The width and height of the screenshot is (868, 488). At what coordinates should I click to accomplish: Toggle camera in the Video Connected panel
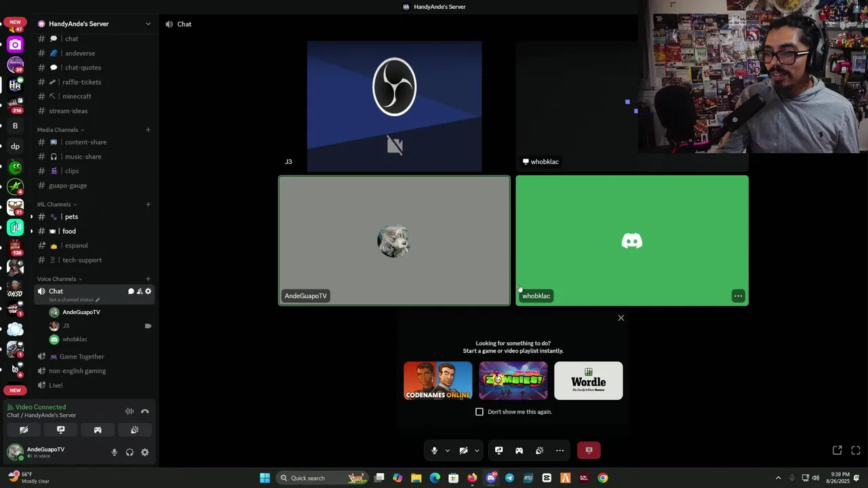pyautogui.click(x=24, y=430)
